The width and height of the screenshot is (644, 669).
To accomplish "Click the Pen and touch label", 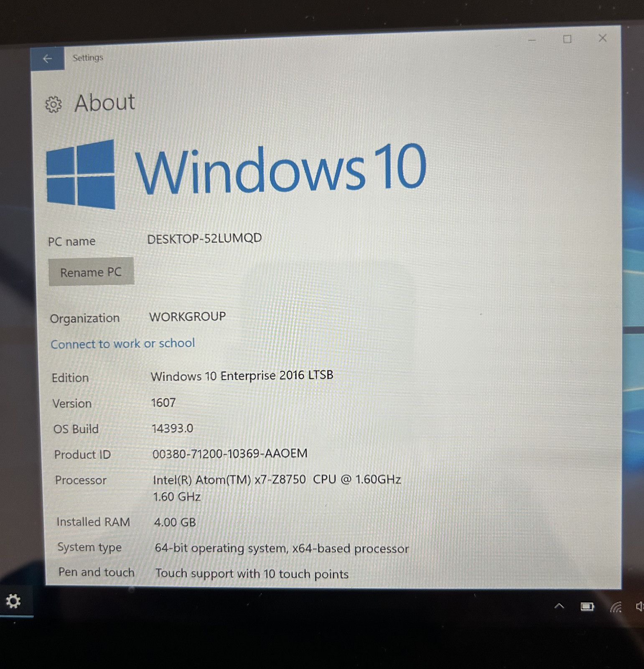I will point(97,572).
